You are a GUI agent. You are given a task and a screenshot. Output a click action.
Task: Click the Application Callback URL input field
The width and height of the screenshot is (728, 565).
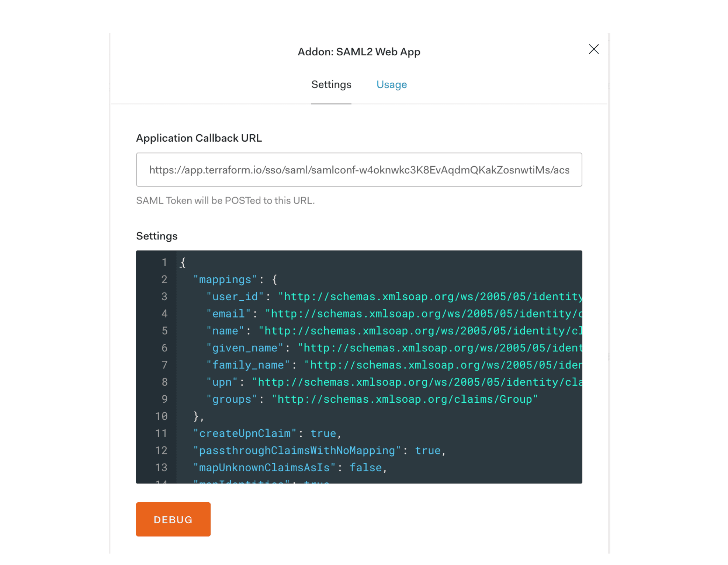pos(359,170)
